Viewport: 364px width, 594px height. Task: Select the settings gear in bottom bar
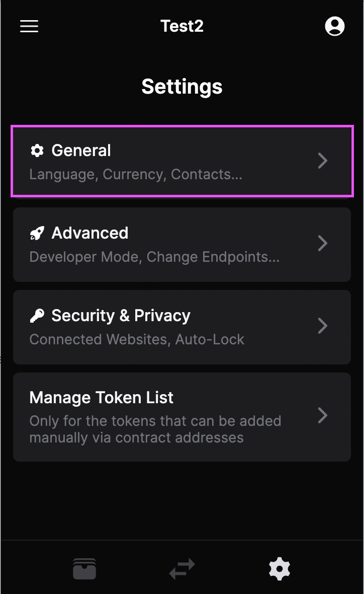coord(280,569)
